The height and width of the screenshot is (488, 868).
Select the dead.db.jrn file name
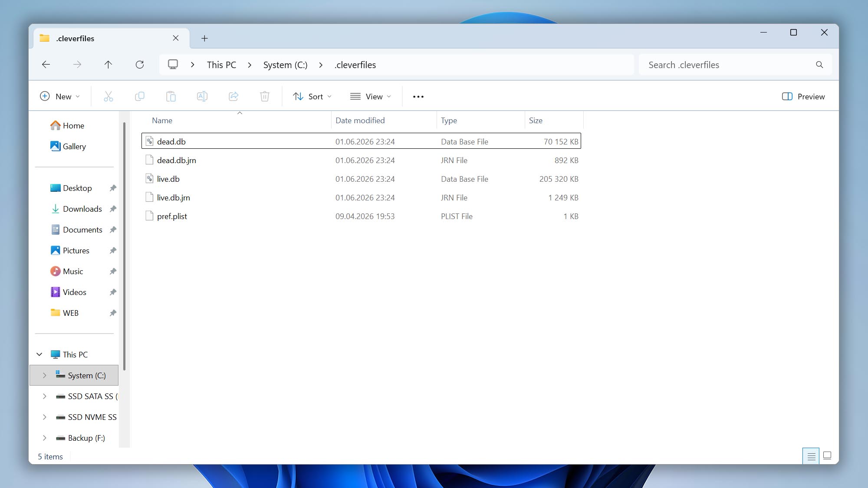click(x=177, y=160)
